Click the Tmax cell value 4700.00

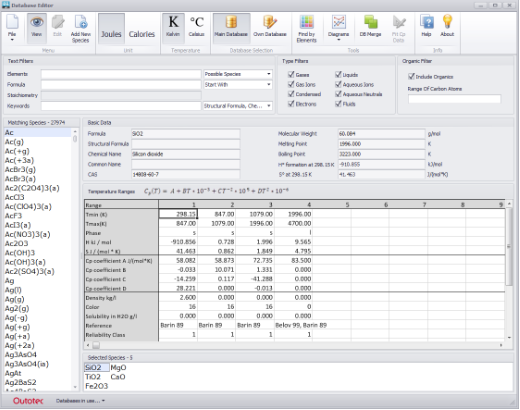293,223
